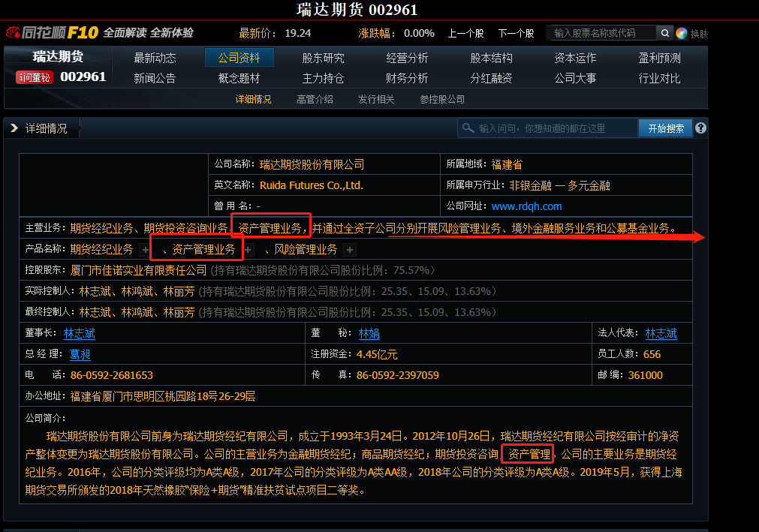Click general manager link 葛昶
Image resolution: width=759 pixels, height=532 pixels.
pyautogui.click(x=80, y=354)
